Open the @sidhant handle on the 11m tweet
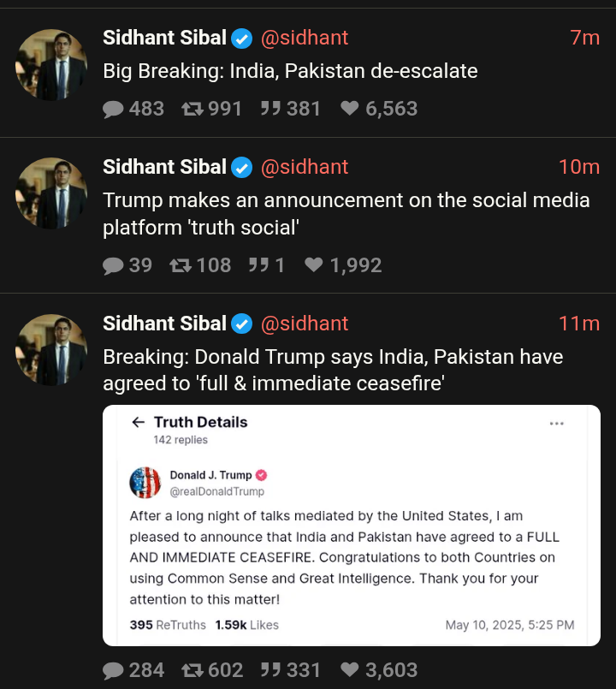Screen dimensions: 616x689 point(305,324)
